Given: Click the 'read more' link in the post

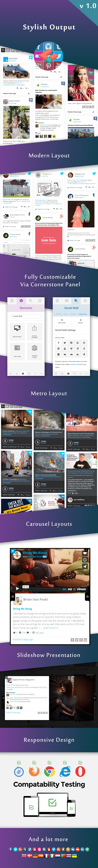Looking at the screenshot, I should [50, 627].
